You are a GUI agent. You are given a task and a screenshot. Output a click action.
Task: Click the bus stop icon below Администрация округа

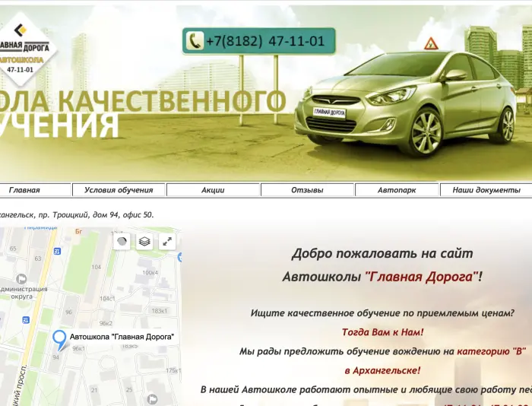[26, 320]
